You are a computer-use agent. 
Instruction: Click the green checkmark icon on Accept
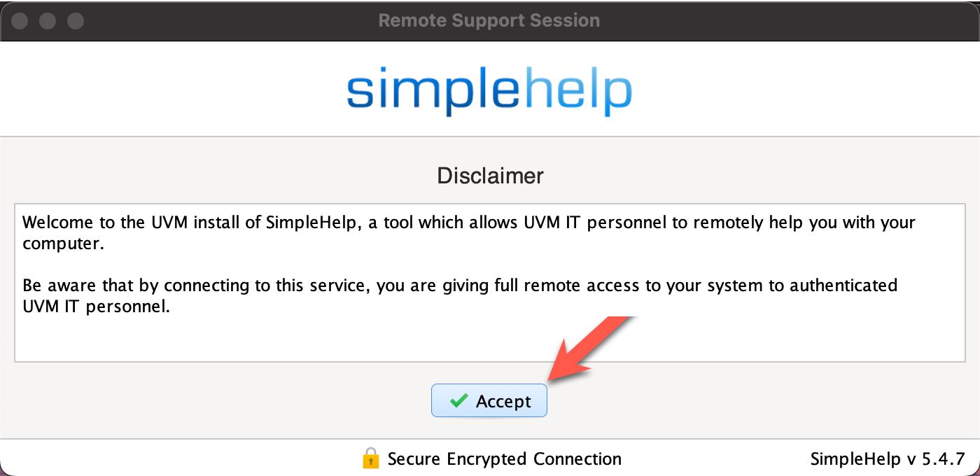click(458, 400)
